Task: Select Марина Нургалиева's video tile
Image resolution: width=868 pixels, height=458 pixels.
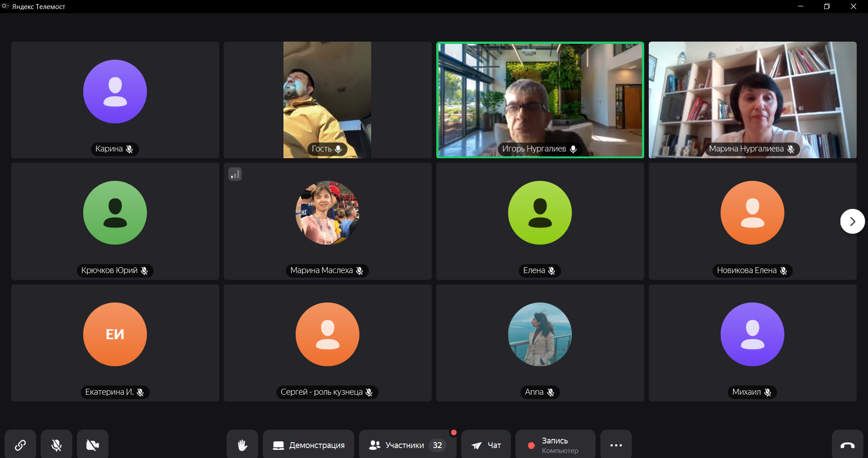Action: click(x=752, y=99)
